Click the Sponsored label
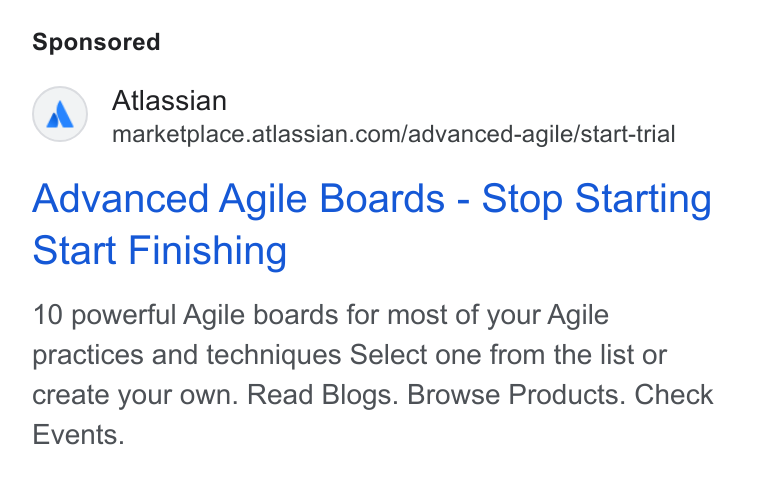The width and height of the screenshot is (760, 478). (x=96, y=42)
